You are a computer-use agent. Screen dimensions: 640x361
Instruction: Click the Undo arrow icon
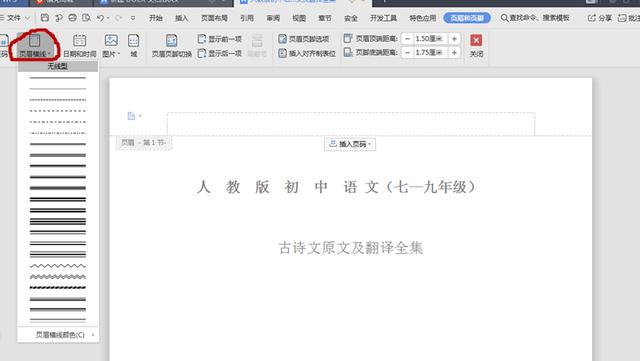coord(100,18)
